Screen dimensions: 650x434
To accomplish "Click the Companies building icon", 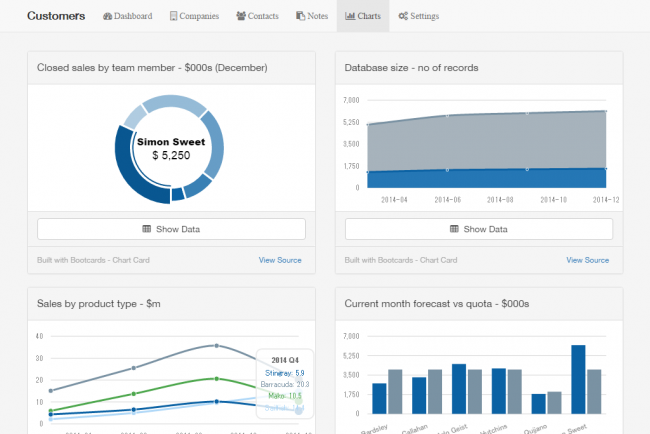I will pyautogui.click(x=173, y=16).
